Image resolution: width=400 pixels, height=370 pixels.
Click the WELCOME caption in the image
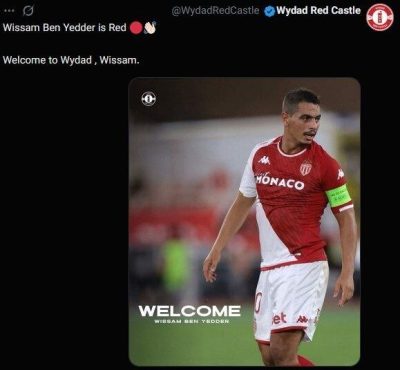pos(189,311)
